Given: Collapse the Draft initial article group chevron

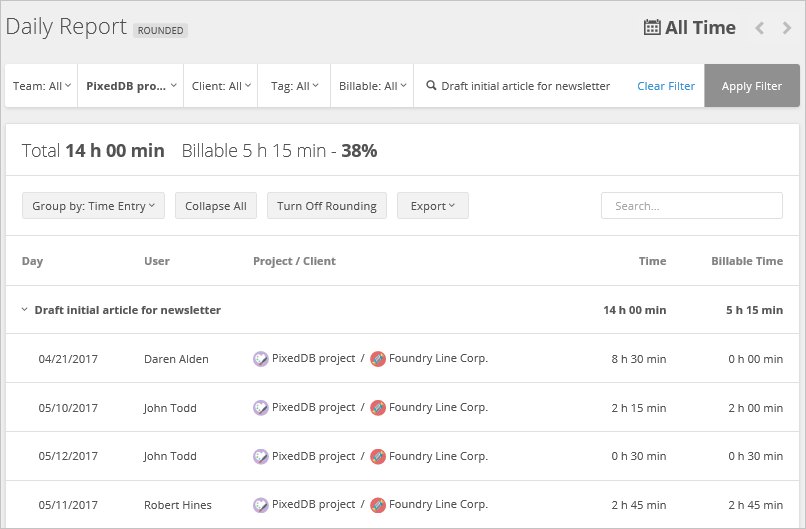Looking at the screenshot, I should click(x=24, y=309).
